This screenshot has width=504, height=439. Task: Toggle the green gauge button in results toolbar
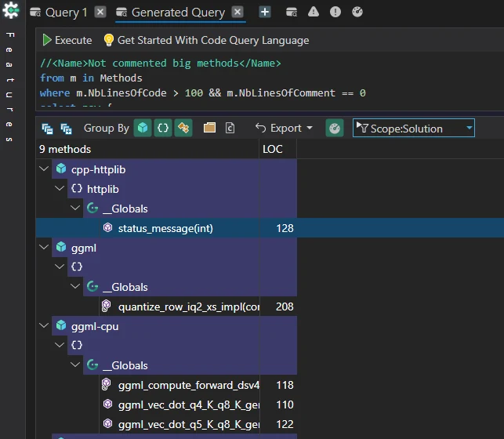pyautogui.click(x=335, y=128)
